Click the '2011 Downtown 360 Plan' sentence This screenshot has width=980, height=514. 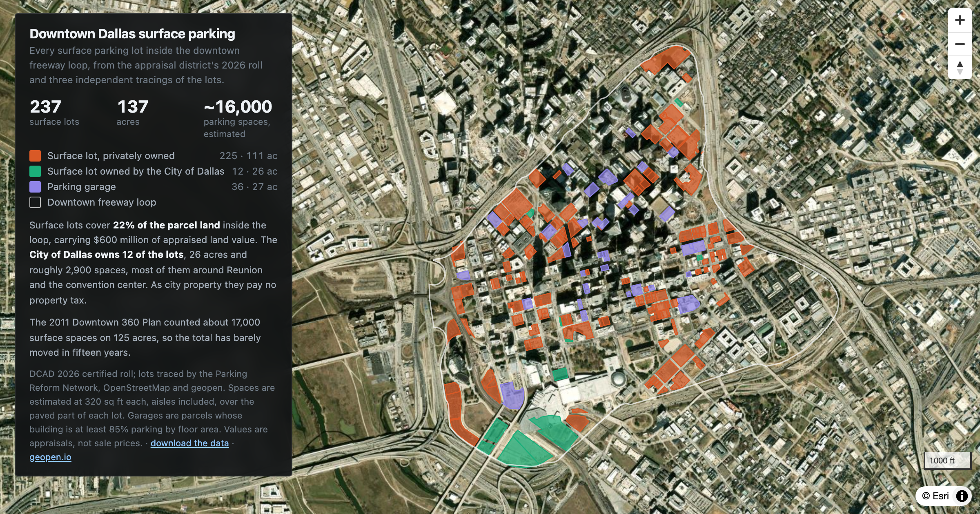tap(145, 337)
